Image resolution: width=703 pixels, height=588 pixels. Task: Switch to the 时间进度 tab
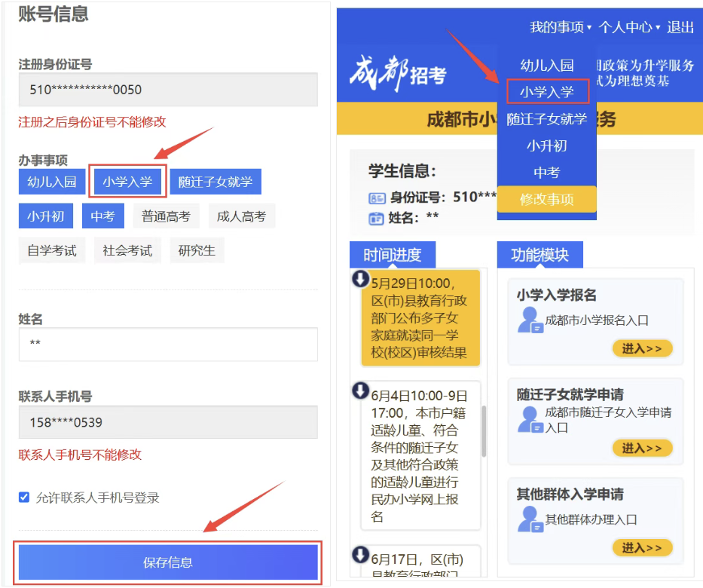pyautogui.click(x=393, y=255)
